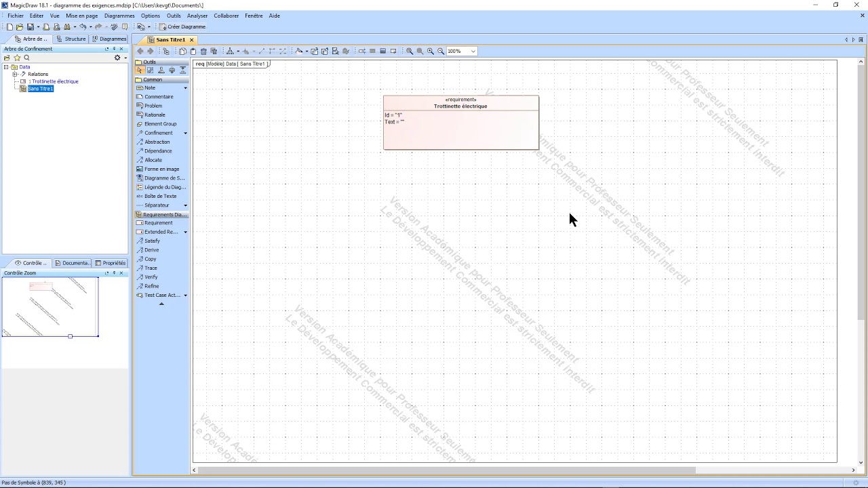The width and height of the screenshot is (868, 488).
Task: Select the Trottinette électrique requirement block
Action: (x=461, y=123)
